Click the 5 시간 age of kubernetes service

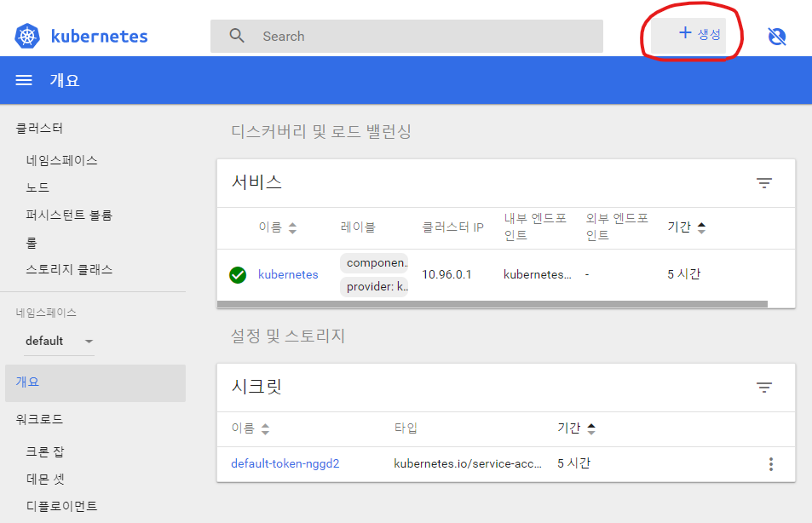(x=683, y=274)
